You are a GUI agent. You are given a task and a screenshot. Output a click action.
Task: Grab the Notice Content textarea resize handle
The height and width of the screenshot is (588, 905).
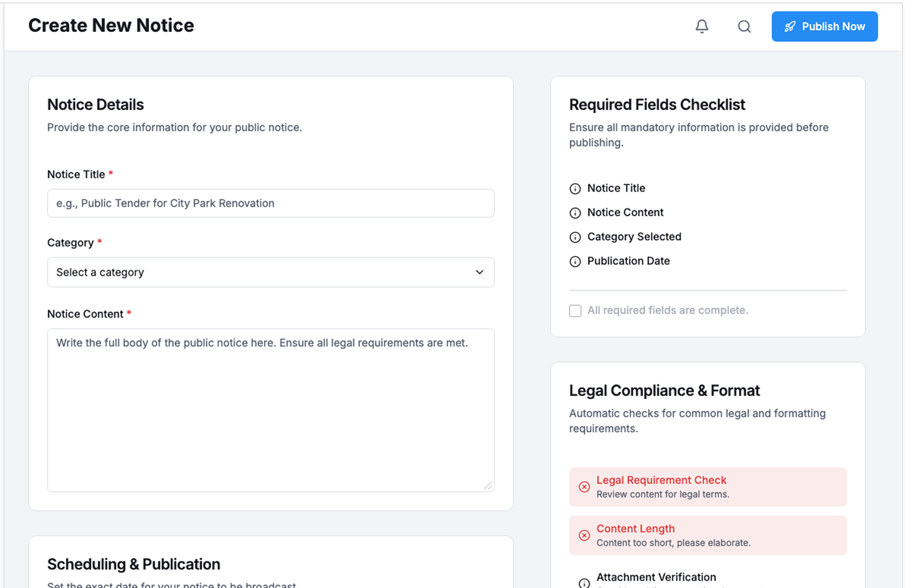(x=488, y=486)
